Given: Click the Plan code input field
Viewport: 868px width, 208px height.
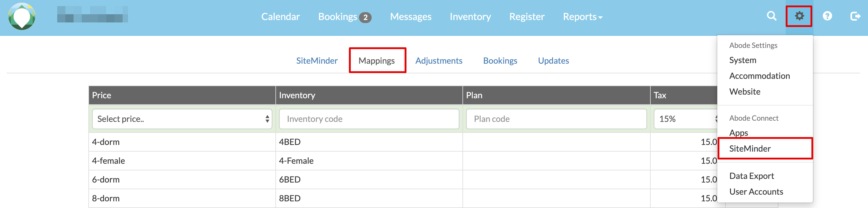Looking at the screenshot, I should click(556, 119).
